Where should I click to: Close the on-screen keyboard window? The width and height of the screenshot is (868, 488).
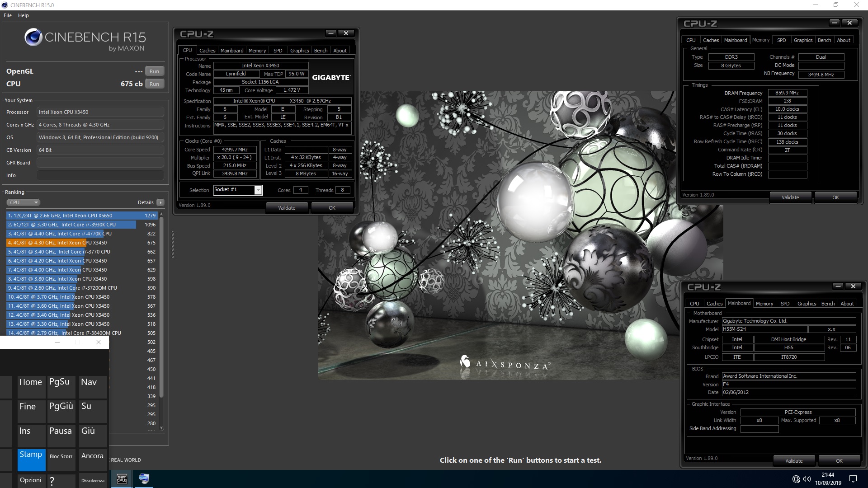click(99, 342)
